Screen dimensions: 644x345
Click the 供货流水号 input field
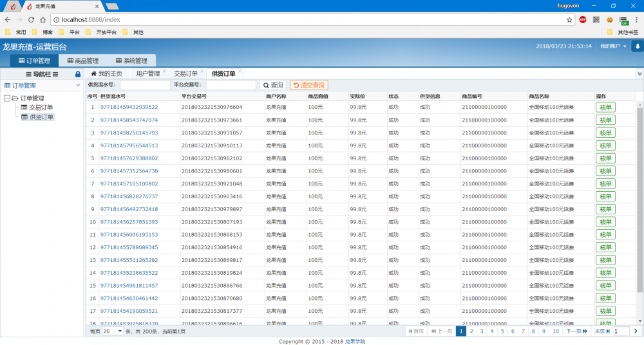(x=144, y=85)
